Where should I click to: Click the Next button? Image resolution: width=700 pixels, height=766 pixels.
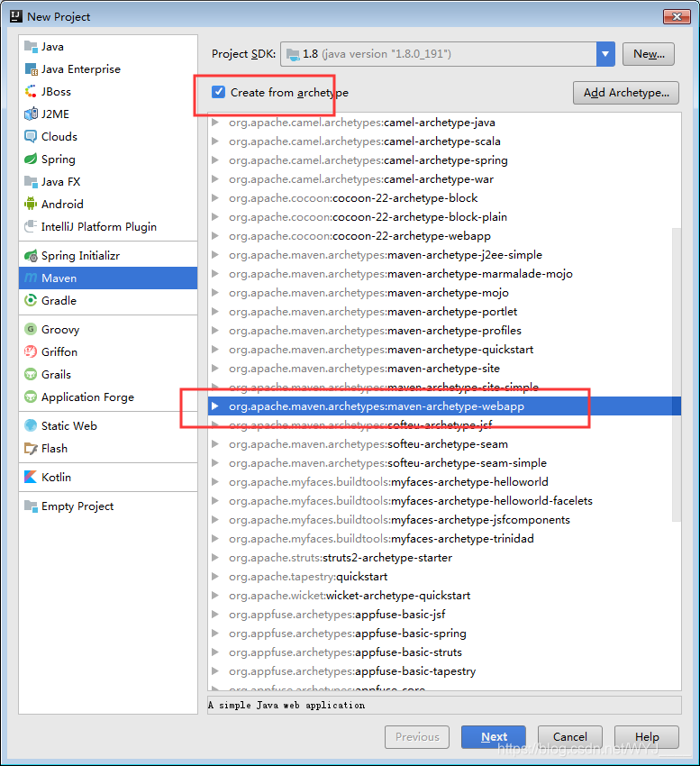pos(494,736)
